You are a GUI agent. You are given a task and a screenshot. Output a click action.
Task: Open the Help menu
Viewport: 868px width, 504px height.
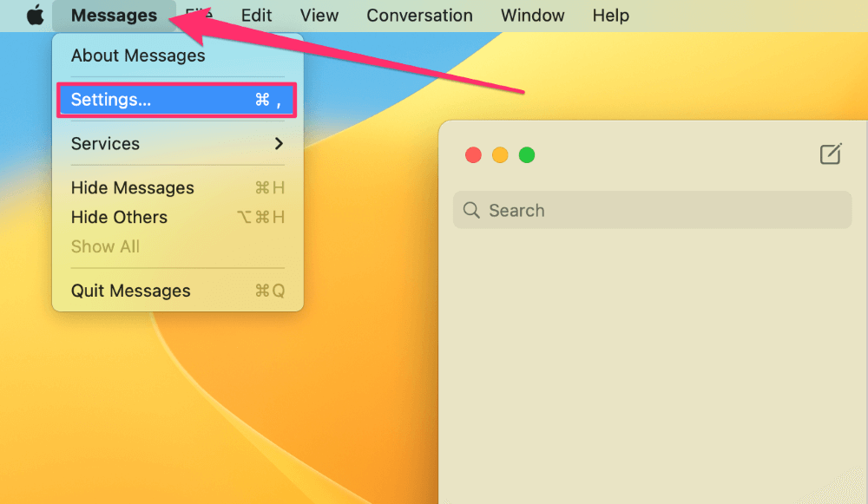tap(610, 16)
